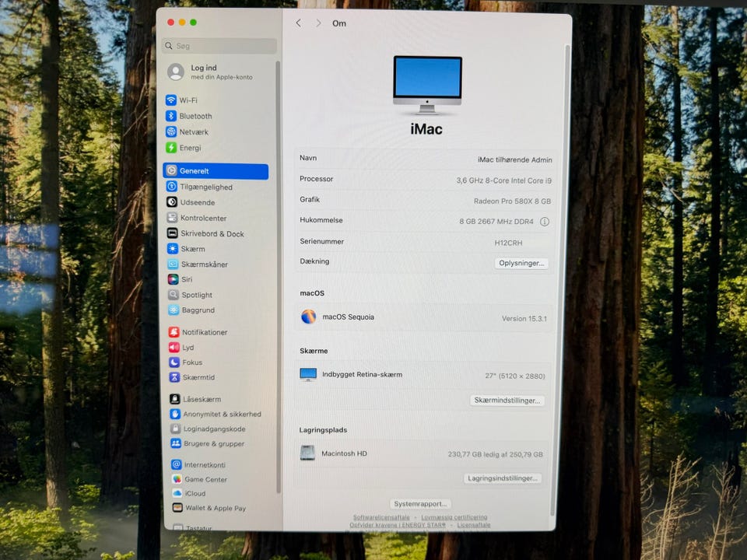
Task: Open Skærmindstillinger... button
Action: click(507, 400)
